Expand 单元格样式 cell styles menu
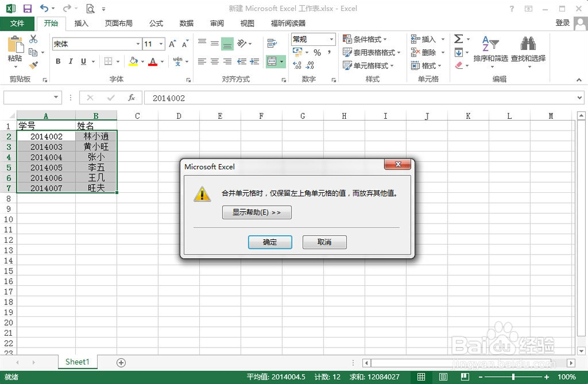Screen dimensions: 588x384 368,66
